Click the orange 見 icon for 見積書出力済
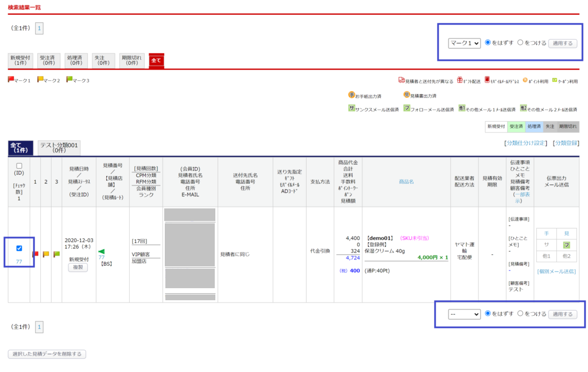588x372 pixels. (407, 95)
